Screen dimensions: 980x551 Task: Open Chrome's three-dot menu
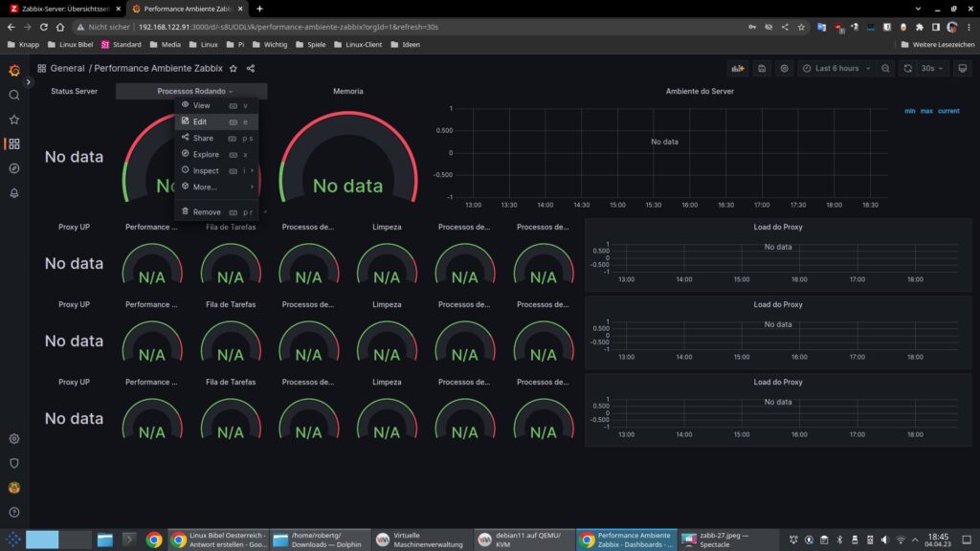coord(969,27)
